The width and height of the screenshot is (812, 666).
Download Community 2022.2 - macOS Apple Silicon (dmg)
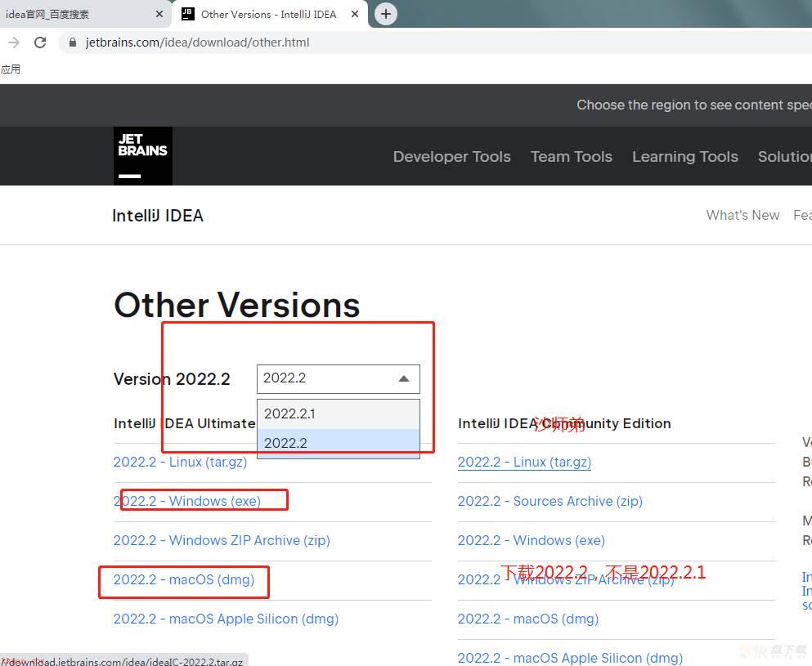(x=570, y=658)
